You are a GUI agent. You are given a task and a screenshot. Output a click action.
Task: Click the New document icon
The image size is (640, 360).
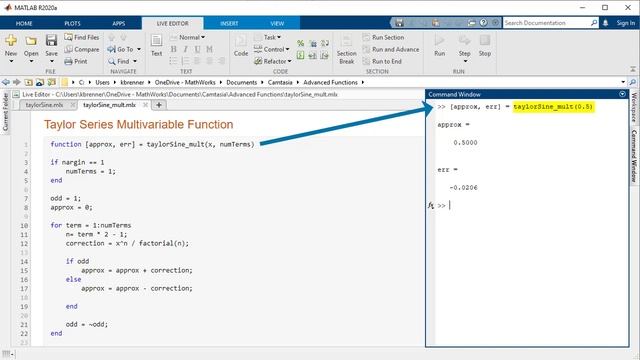point(11,41)
